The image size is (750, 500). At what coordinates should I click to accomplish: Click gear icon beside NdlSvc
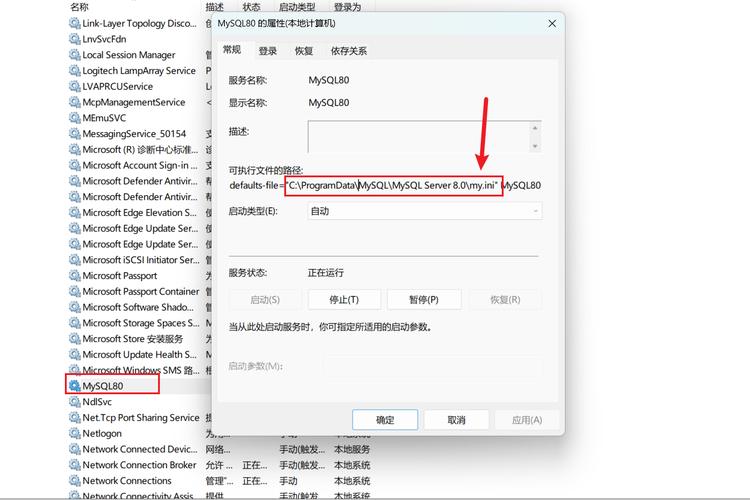tap(75, 401)
